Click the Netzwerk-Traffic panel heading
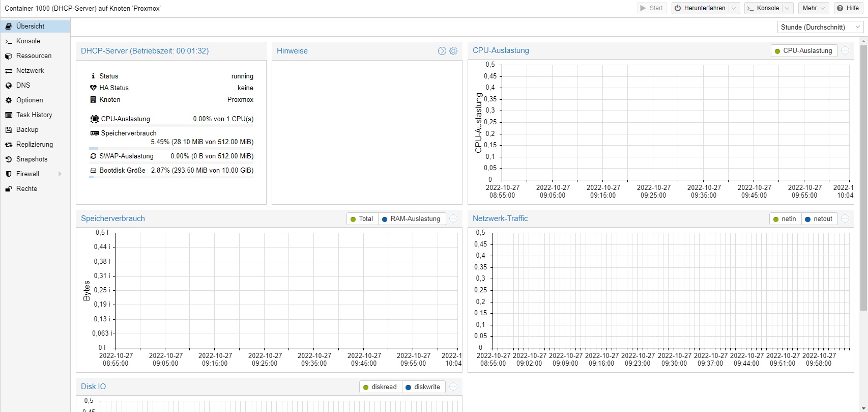The width and height of the screenshot is (868, 412). [500, 218]
